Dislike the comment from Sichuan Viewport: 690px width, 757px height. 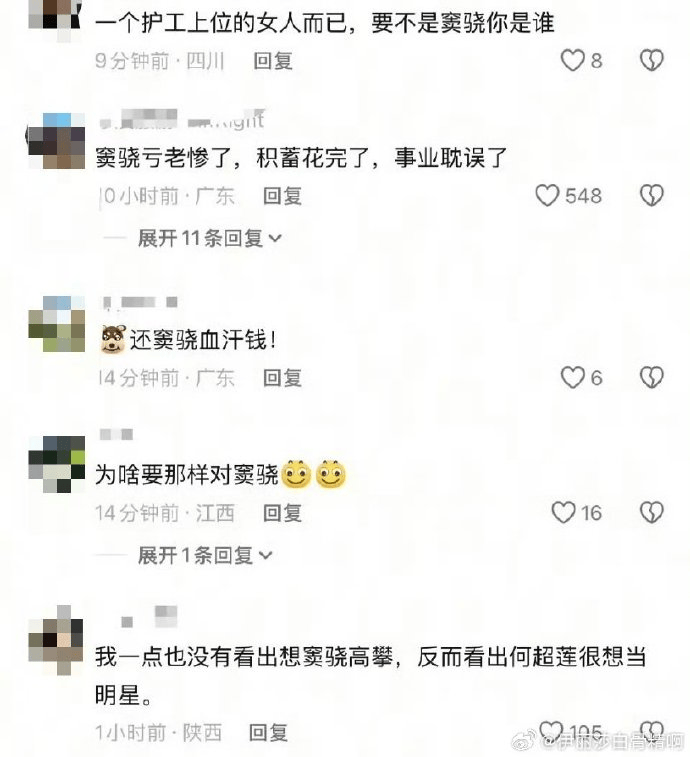[x=652, y=60]
